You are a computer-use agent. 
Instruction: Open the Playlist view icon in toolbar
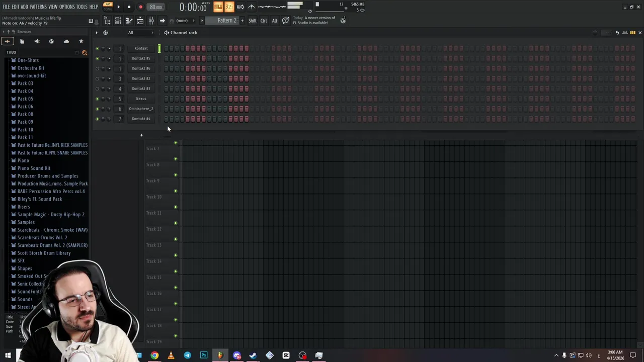click(x=140, y=21)
